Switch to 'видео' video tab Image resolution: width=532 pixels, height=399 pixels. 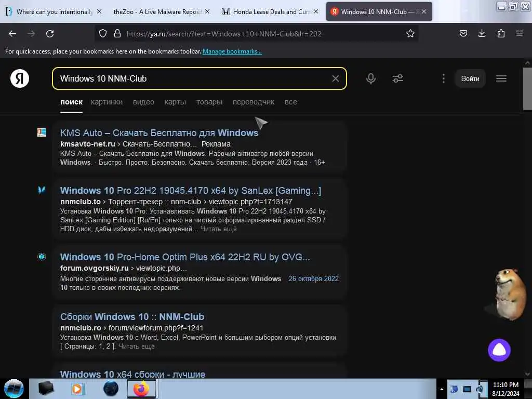(143, 102)
